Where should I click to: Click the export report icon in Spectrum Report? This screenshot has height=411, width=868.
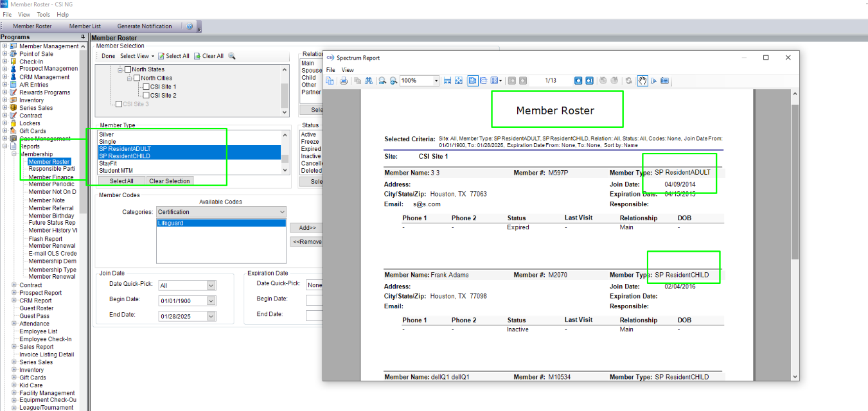[x=330, y=81]
